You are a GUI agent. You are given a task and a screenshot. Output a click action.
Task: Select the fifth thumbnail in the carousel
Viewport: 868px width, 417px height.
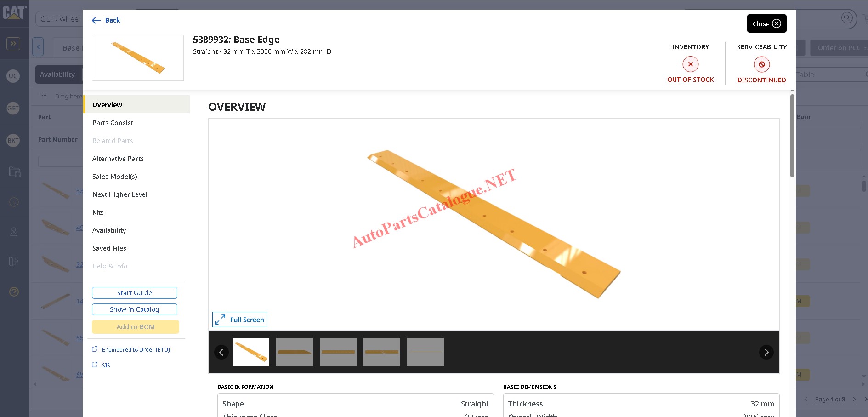pos(425,352)
